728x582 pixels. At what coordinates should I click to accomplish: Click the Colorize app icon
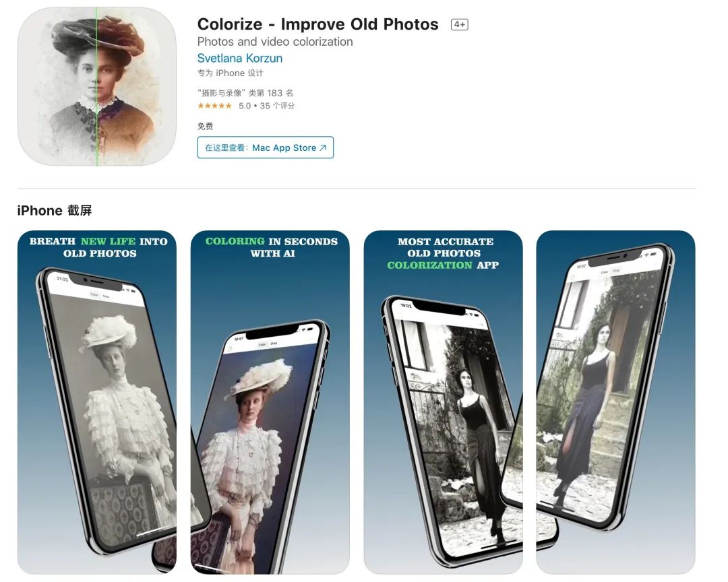tap(97, 86)
